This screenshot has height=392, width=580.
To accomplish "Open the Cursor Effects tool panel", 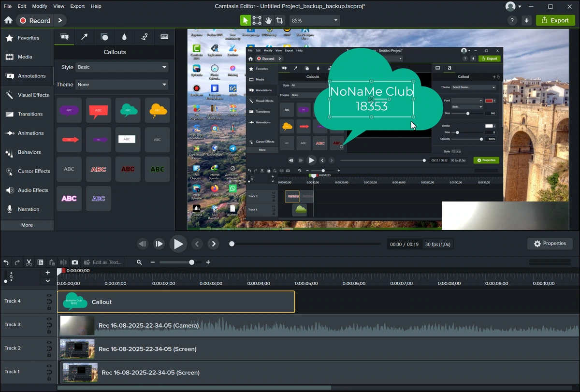I will (x=27, y=171).
